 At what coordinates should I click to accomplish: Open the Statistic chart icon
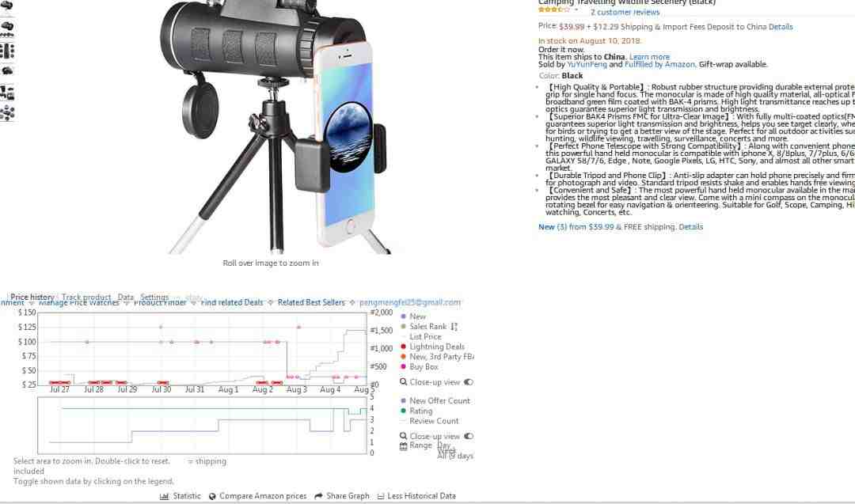click(164, 496)
